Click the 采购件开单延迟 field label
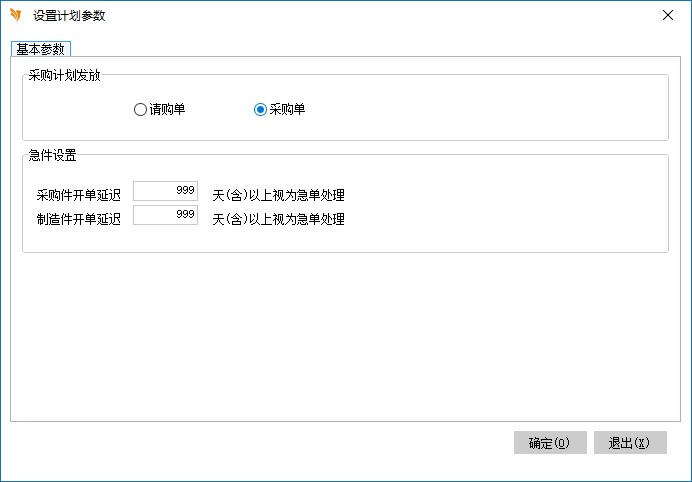The height and width of the screenshot is (482, 692). point(78,195)
